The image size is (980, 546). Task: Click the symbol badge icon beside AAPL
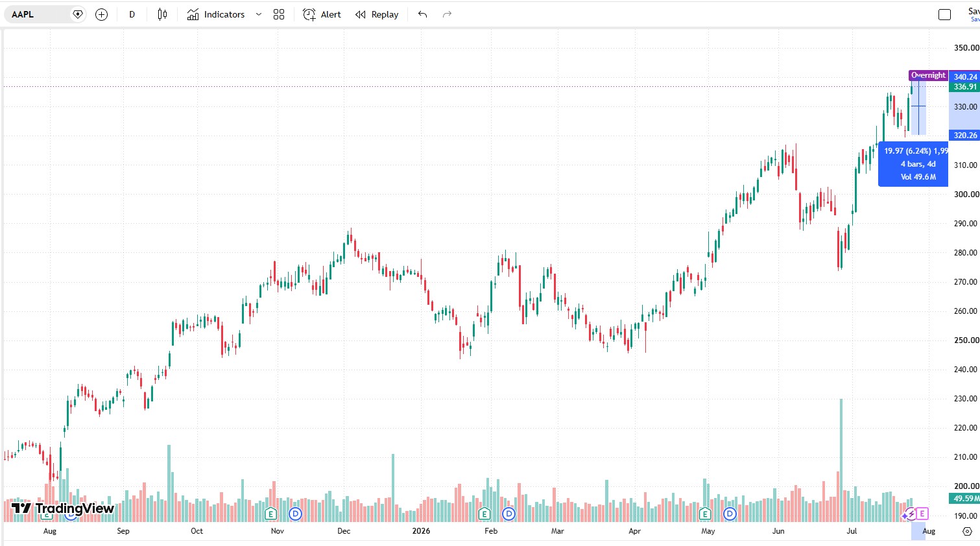78,14
